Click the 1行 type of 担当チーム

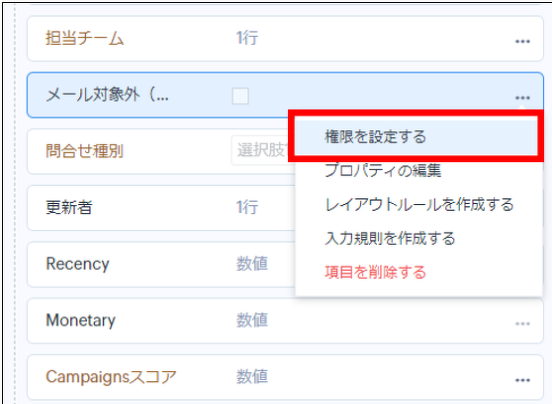tap(247, 38)
